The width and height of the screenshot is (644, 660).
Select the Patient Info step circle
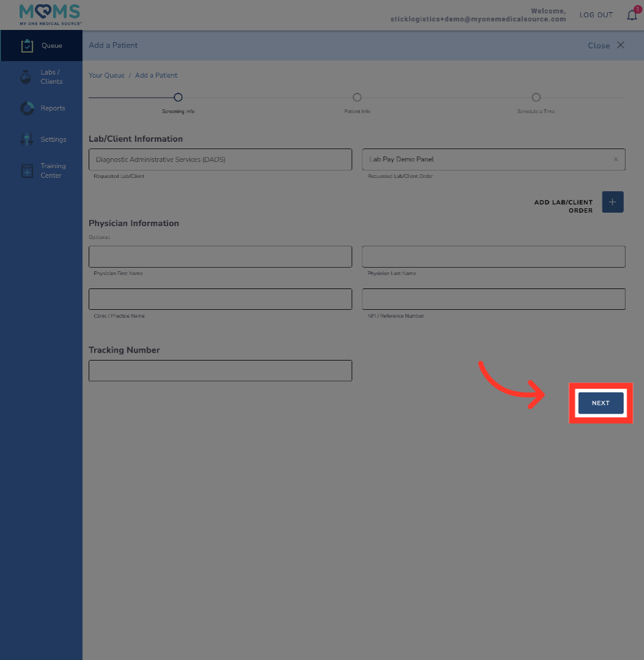[357, 97]
